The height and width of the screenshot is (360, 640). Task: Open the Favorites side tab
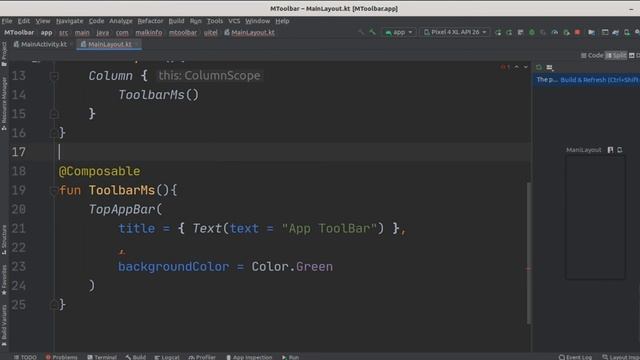tap(4, 280)
